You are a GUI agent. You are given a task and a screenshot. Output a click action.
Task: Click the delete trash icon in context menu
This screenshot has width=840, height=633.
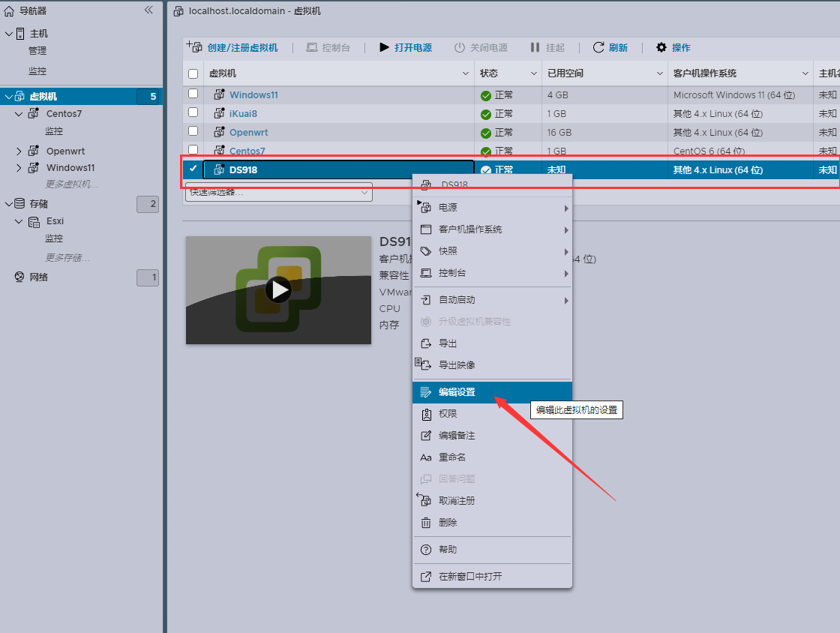point(426,523)
